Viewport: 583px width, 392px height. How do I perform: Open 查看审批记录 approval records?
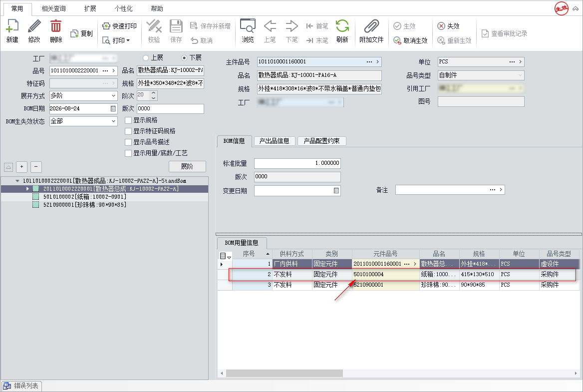click(505, 33)
